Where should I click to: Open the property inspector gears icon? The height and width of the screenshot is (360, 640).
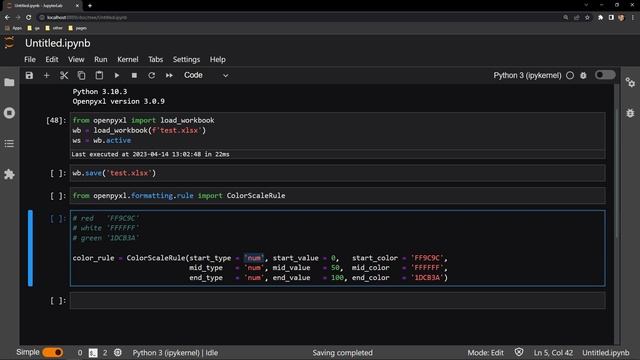point(630,82)
